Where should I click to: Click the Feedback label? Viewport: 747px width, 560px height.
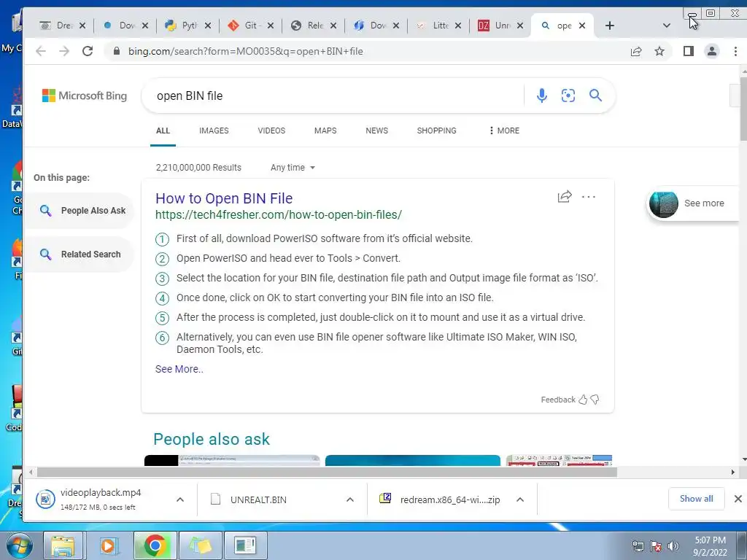tap(558, 400)
